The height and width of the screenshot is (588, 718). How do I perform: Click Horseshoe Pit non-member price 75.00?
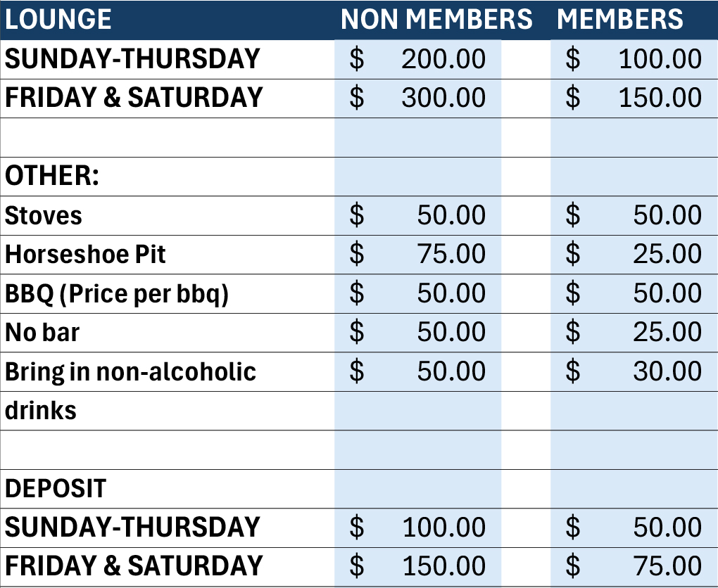417,255
